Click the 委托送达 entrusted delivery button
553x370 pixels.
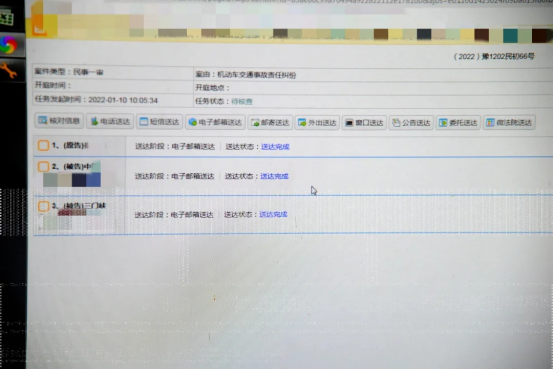(x=458, y=122)
